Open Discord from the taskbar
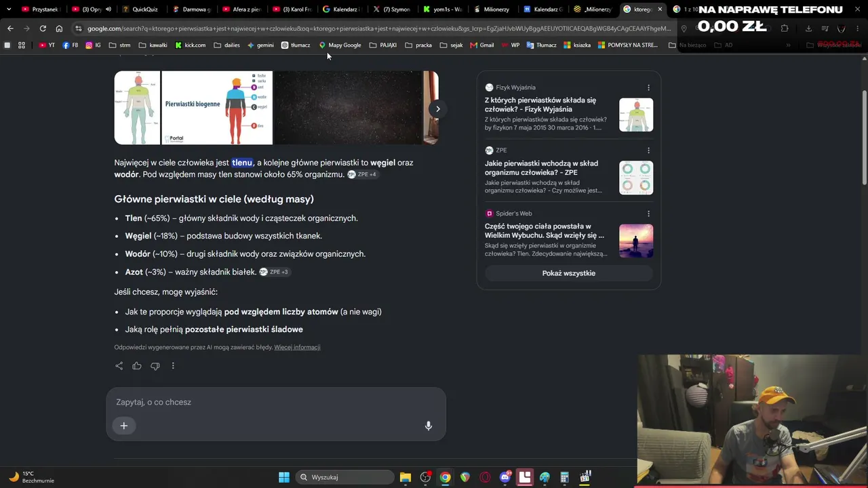The width and height of the screenshot is (868, 488). [505, 477]
